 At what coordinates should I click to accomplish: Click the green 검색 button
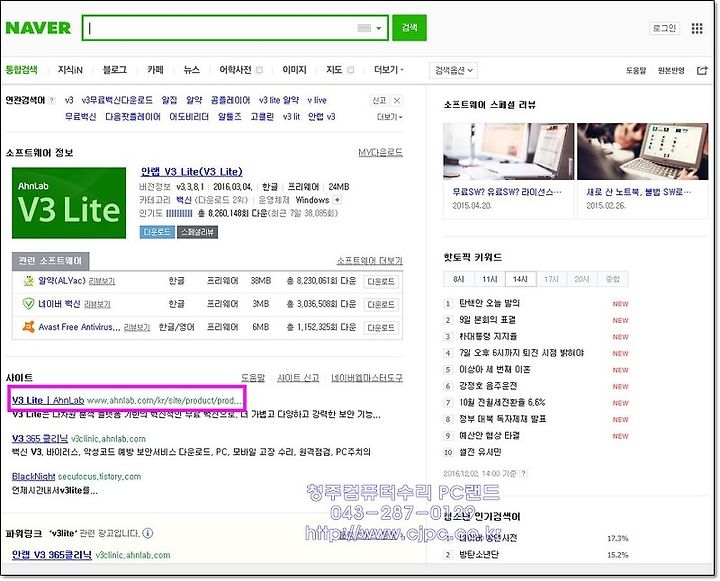click(409, 28)
